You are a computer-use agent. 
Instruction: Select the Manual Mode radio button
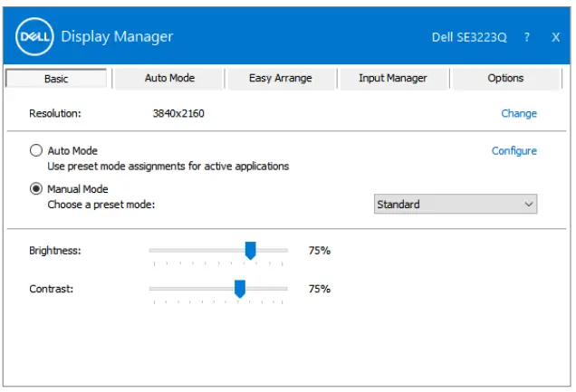click(x=36, y=188)
